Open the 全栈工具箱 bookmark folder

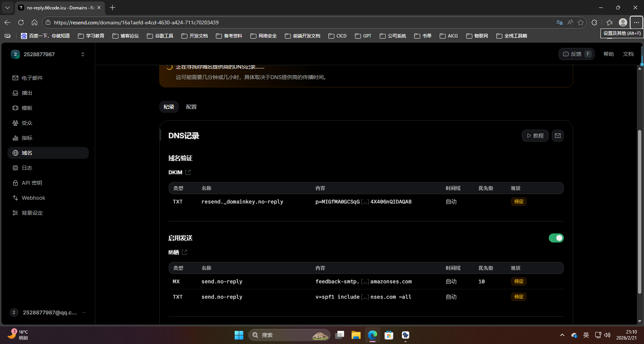(x=512, y=36)
